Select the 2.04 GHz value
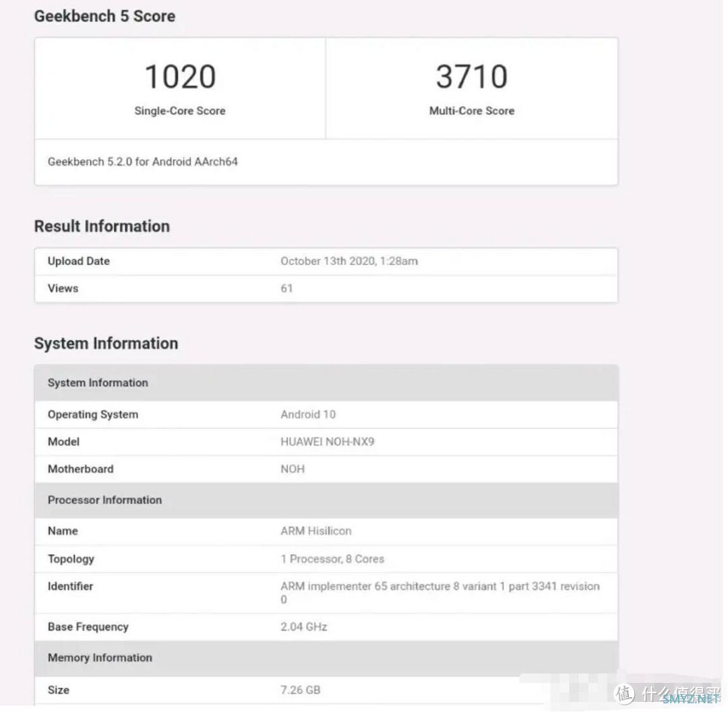The height and width of the screenshot is (712, 728). 303,627
